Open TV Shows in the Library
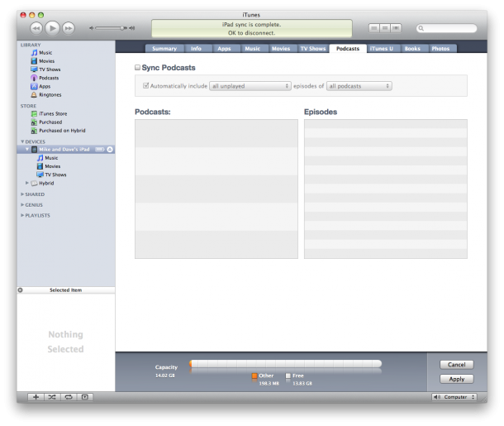504x426 pixels. pos(50,69)
